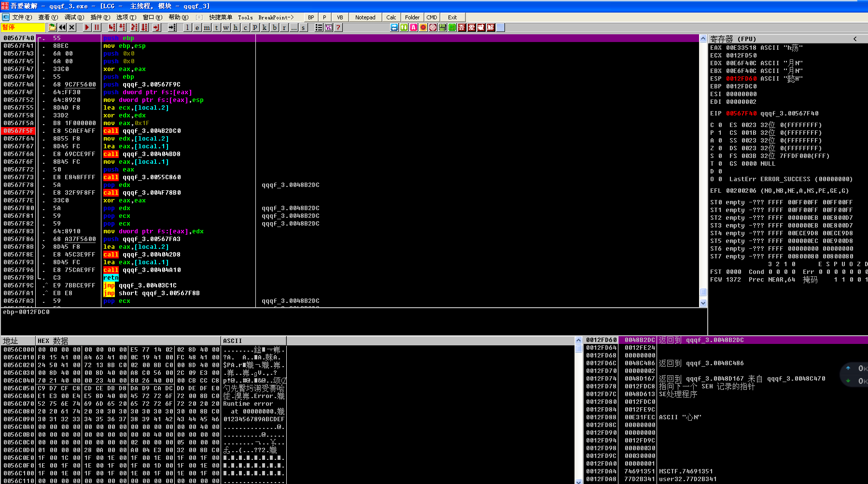Show handles with 'h' button

[236, 28]
